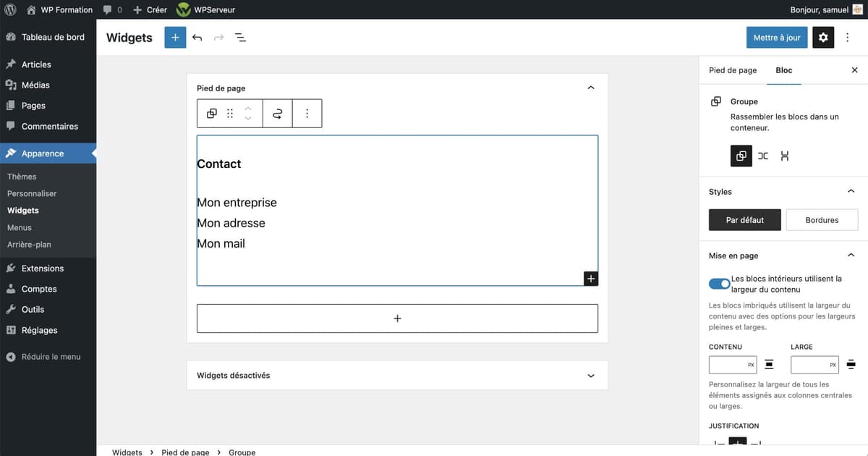The image size is (868, 456).
Task: Open the settings gear icon
Action: tap(822, 37)
